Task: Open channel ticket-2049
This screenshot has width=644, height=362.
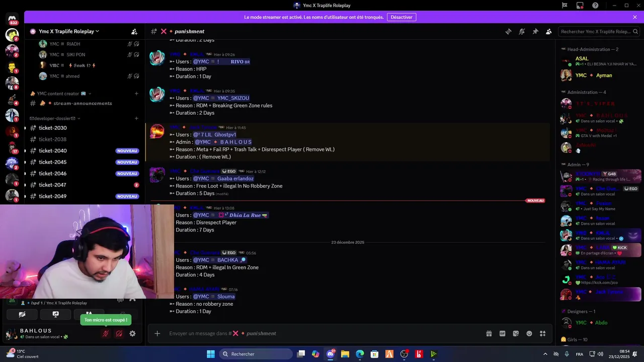Action: [x=84, y=196]
